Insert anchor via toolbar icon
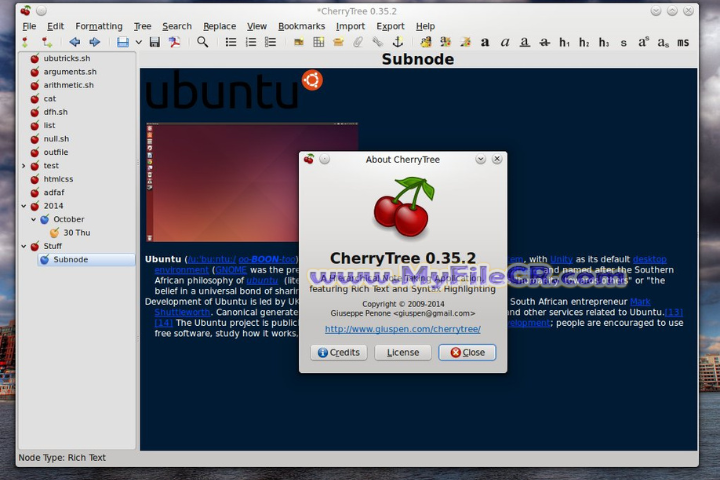Screen dimensions: 720x480 (398, 42)
